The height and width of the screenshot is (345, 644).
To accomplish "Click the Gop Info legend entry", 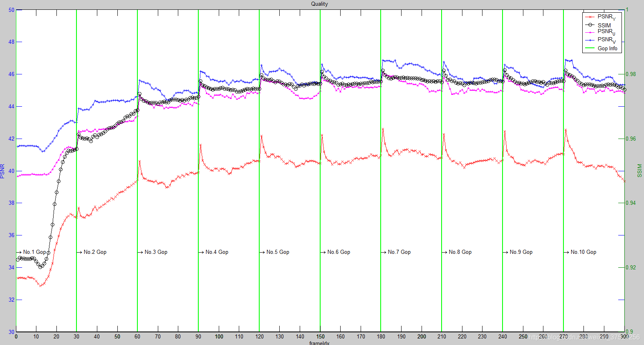I will coord(601,48).
